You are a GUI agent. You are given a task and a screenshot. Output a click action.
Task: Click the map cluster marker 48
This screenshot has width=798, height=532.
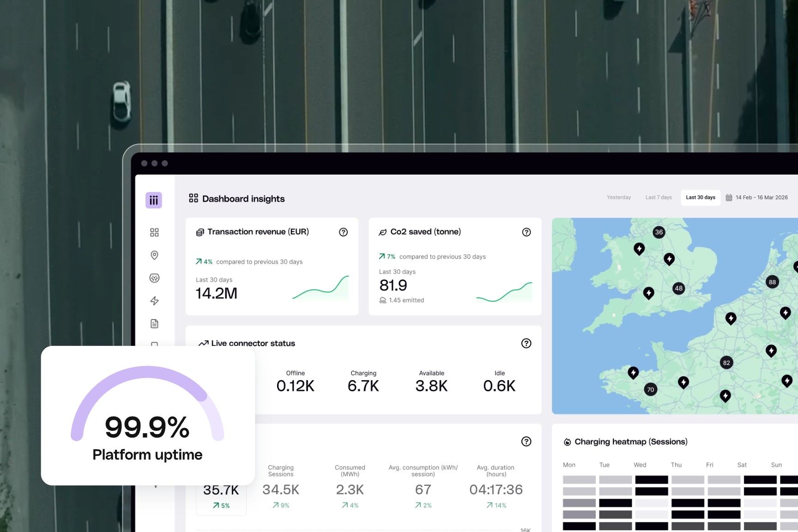click(x=678, y=289)
